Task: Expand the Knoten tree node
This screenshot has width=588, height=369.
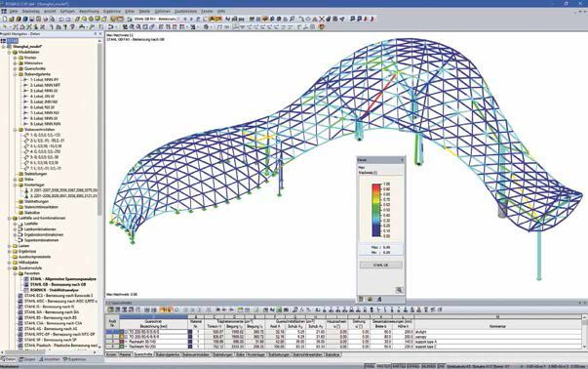Action: click(x=16, y=58)
